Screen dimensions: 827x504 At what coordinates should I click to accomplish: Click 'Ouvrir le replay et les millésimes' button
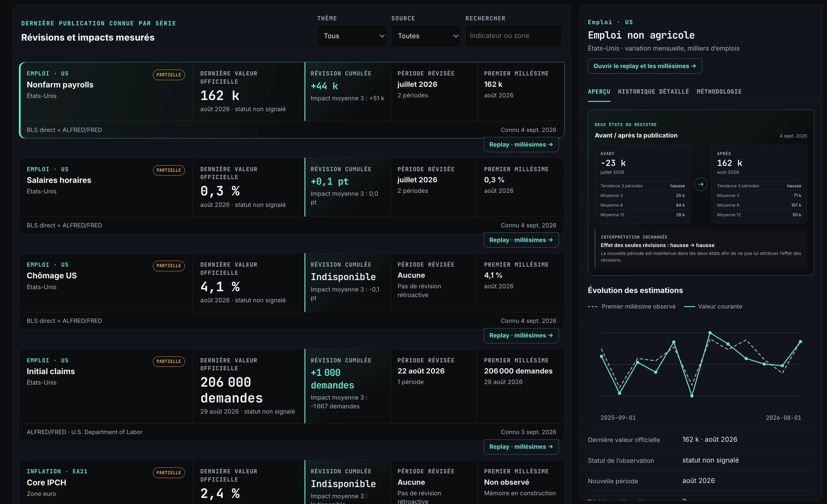coord(645,66)
